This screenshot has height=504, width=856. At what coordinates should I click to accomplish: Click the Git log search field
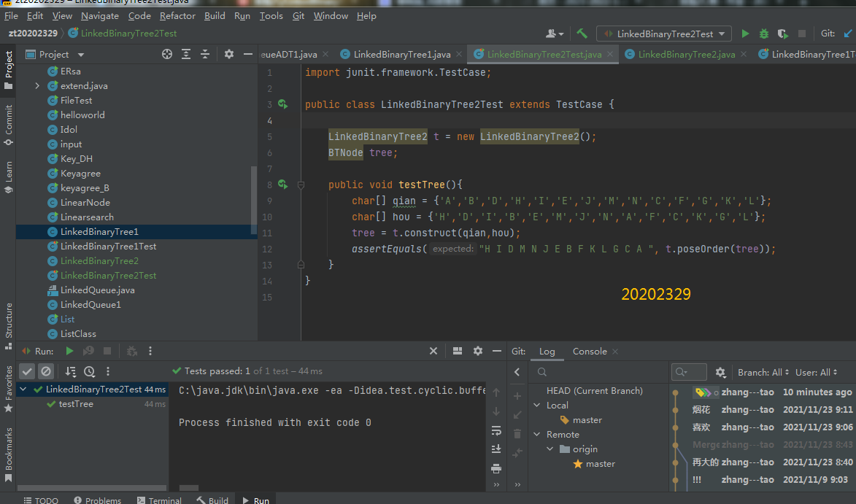click(x=689, y=372)
